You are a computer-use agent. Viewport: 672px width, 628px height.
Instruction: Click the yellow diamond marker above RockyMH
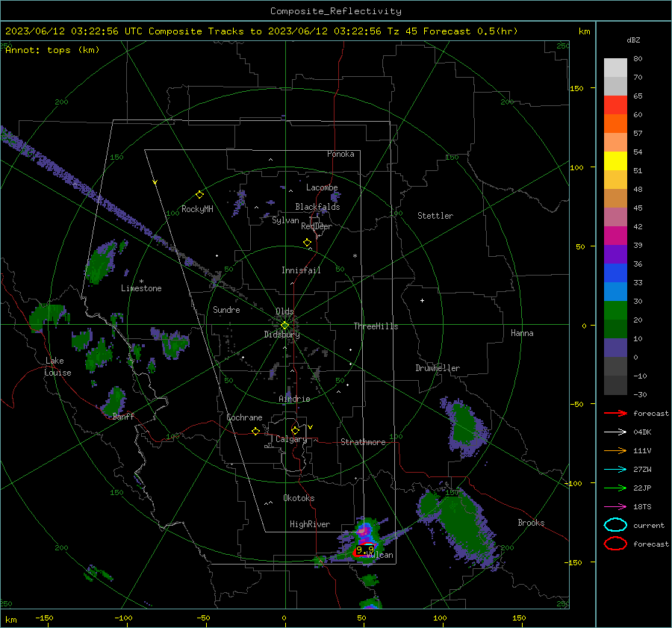coord(199,195)
